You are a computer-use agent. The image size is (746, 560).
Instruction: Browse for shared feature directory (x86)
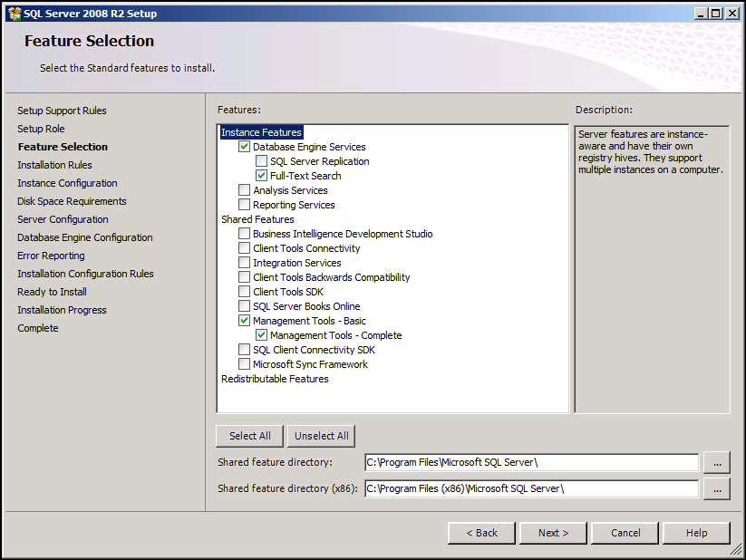[717, 488]
